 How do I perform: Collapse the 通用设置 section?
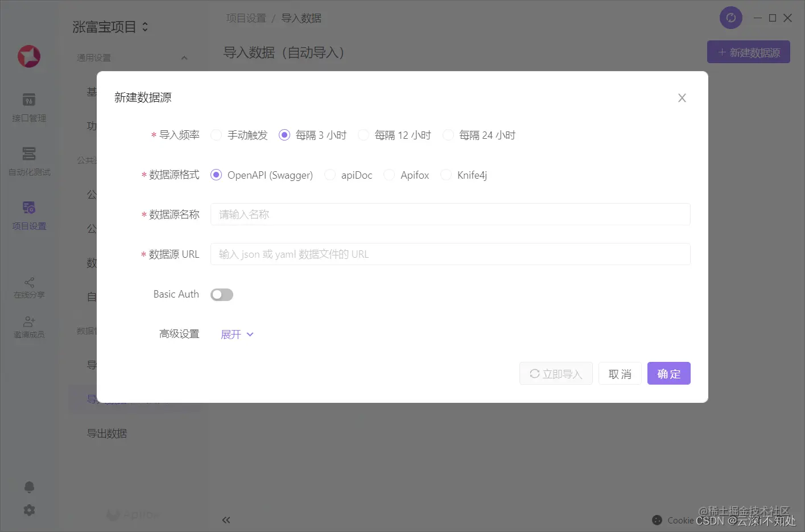pos(184,58)
